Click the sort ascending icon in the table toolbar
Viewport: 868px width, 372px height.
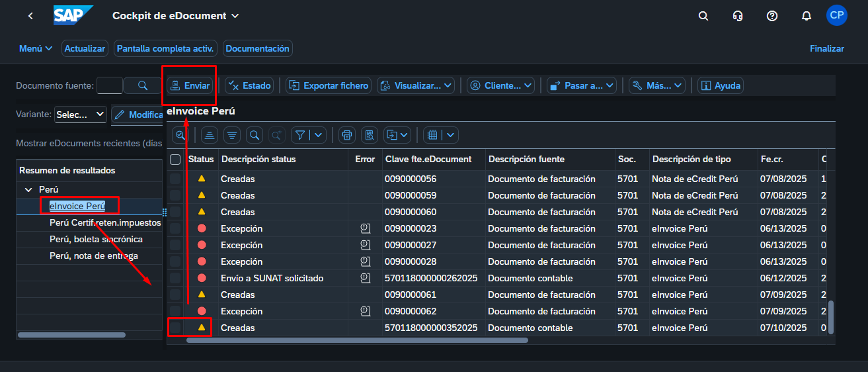tap(210, 135)
